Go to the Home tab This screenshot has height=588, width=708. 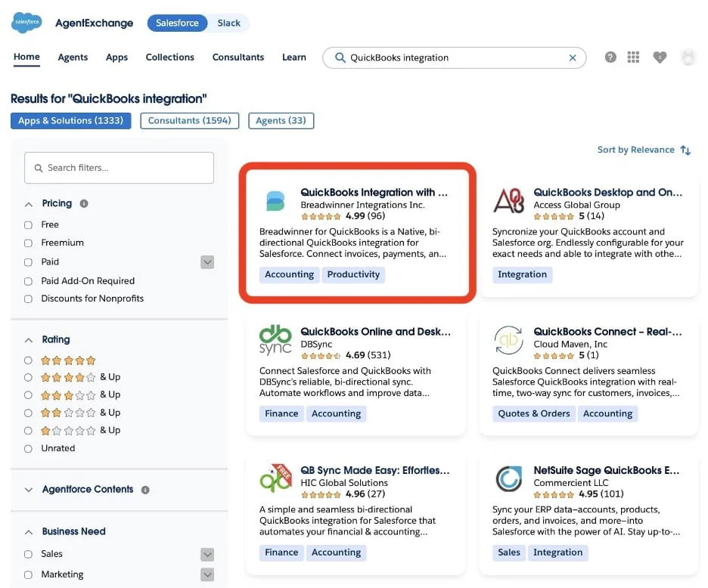click(26, 57)
